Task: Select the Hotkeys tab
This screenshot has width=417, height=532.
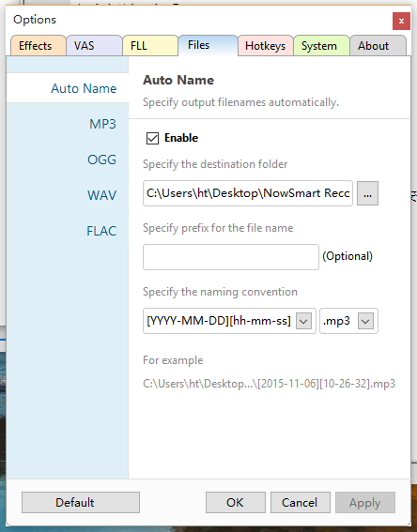Action: pyautogui.click(x=266, y=46)
